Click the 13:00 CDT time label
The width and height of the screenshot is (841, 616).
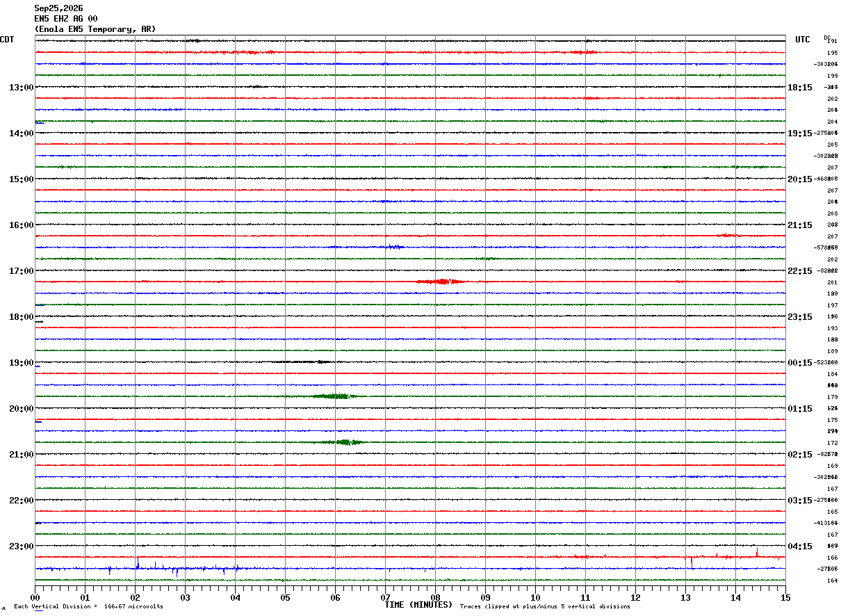(21, 88)
